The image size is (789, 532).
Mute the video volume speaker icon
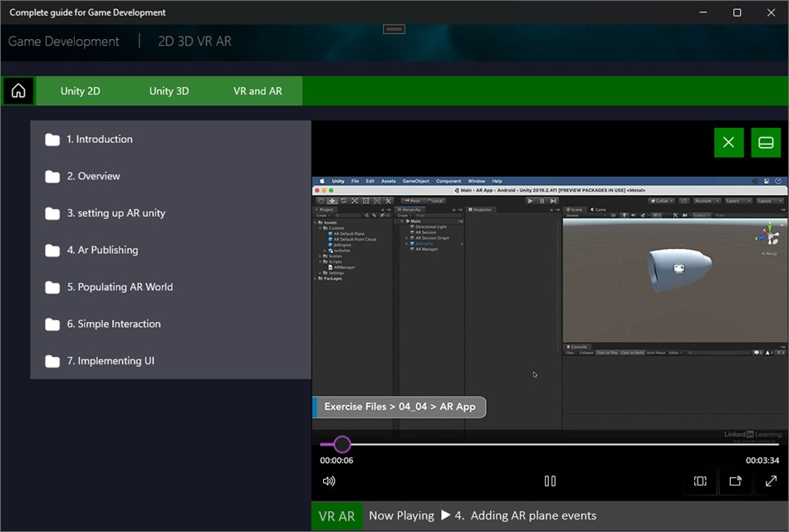tap(329, 481)
